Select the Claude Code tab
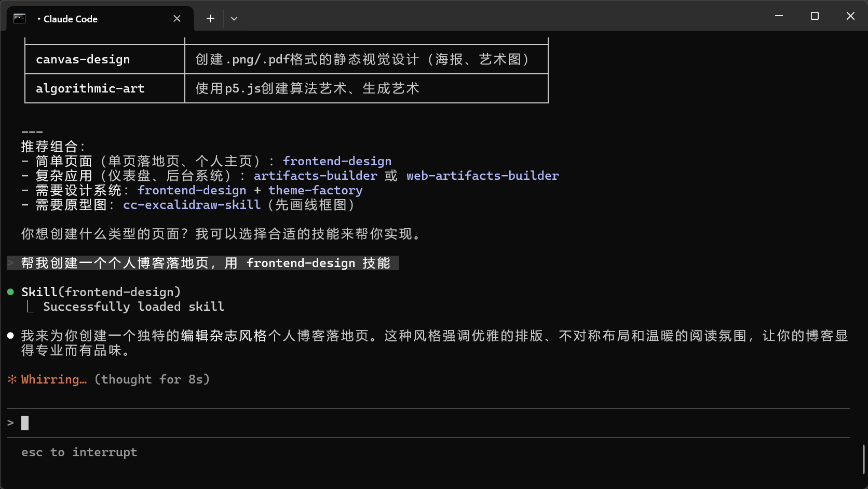 pyautogui.click(x=78, y=19)
